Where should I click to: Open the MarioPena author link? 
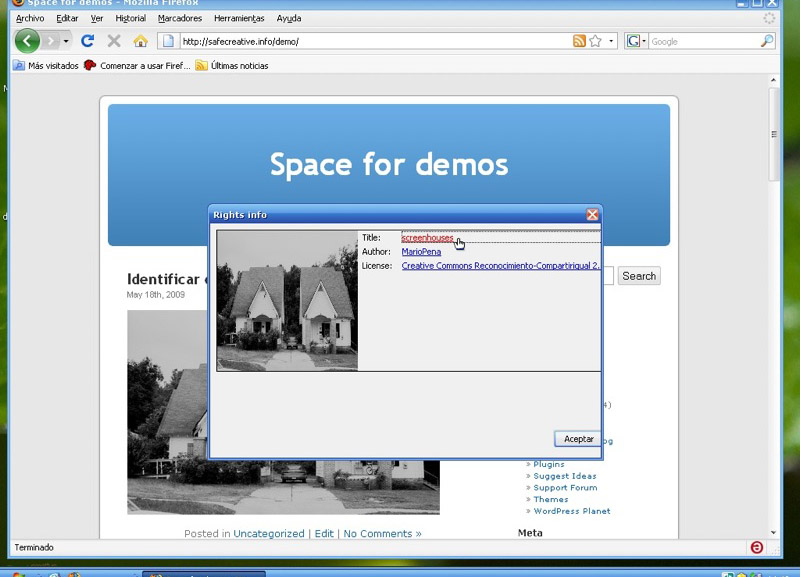click(x=421, y=252)
